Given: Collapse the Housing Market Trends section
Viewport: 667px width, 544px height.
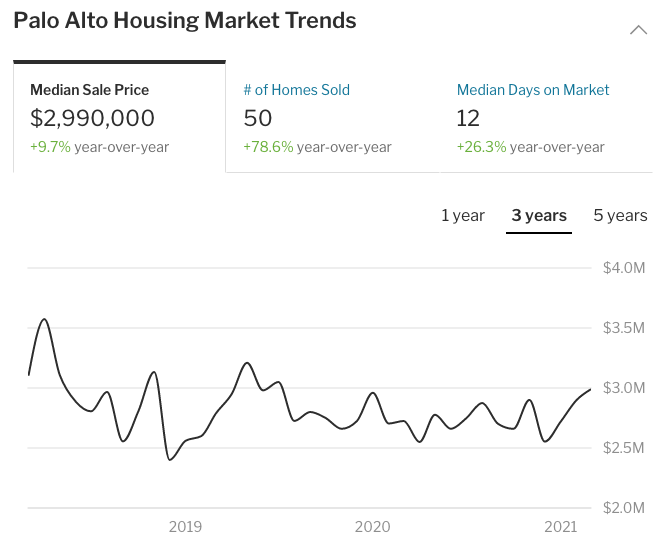Looking at the screenshot, I should pos(638,31).
